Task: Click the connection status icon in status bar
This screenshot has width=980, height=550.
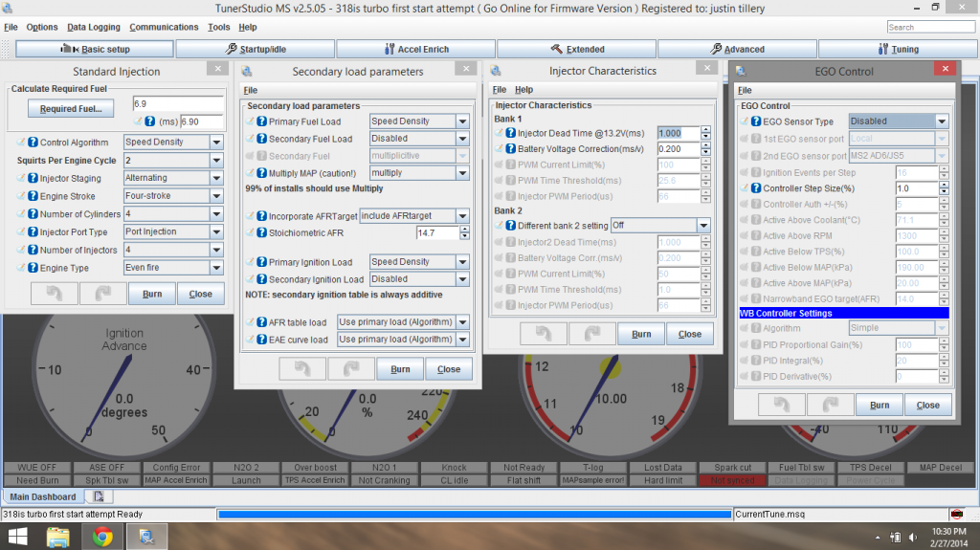Action: coord(957,515)
